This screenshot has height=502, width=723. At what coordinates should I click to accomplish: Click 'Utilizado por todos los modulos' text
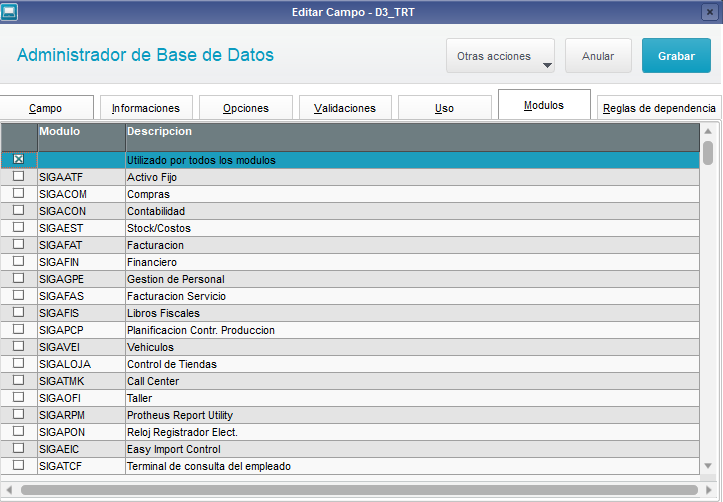coord(201,160)
